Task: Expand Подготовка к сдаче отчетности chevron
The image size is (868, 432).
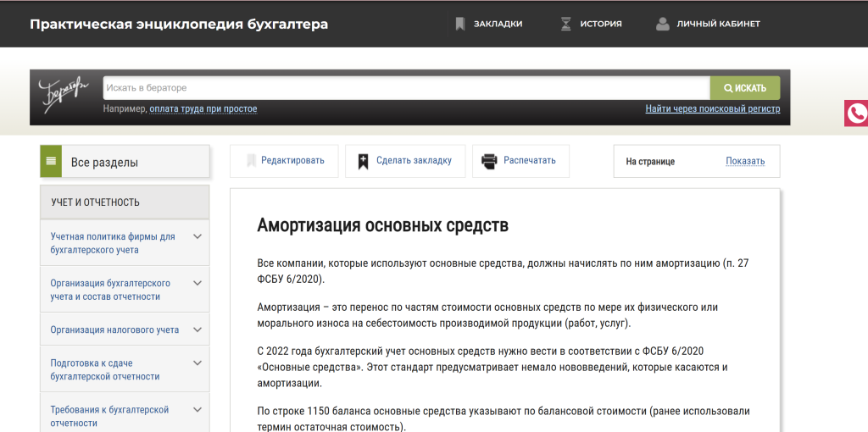Action: click(x=197, y=363)
